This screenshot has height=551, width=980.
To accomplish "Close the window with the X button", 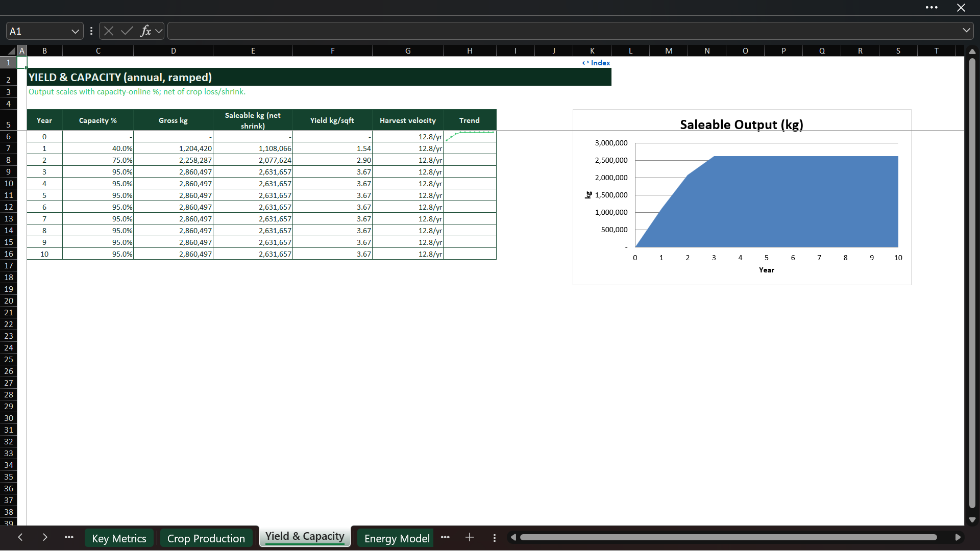I will click(x=961, y=8).
